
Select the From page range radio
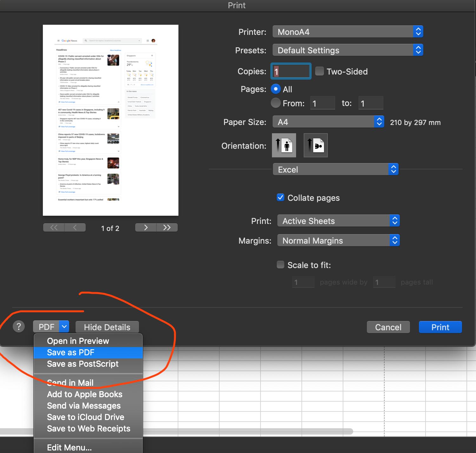pyautogui.click(x=276, y=103)
